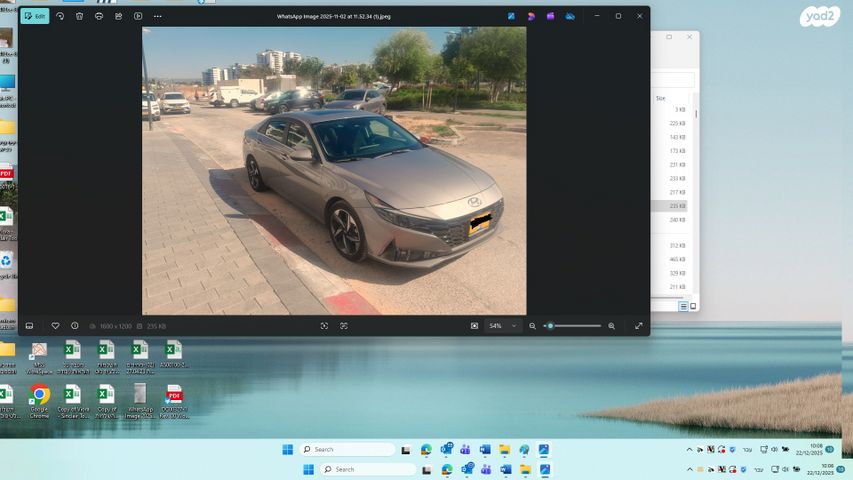Click the Search box on upper taskbar row
Image resolution: width=853 pixels, height=480 pixels.
348,450
